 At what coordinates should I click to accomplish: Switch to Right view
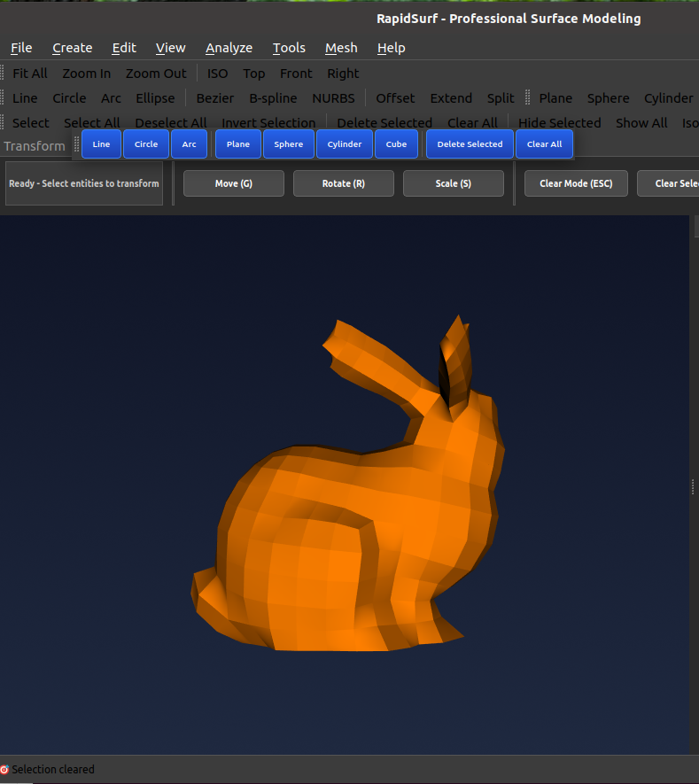(343, 74)
